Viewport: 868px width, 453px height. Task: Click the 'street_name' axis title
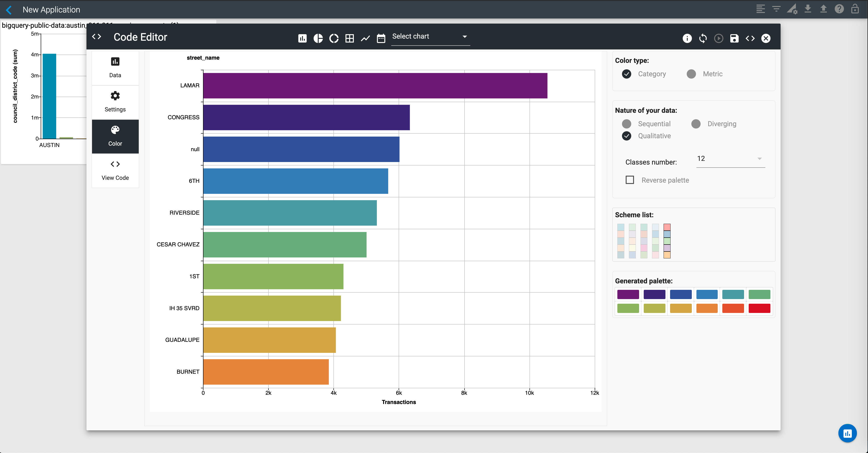tap(203, 58)
